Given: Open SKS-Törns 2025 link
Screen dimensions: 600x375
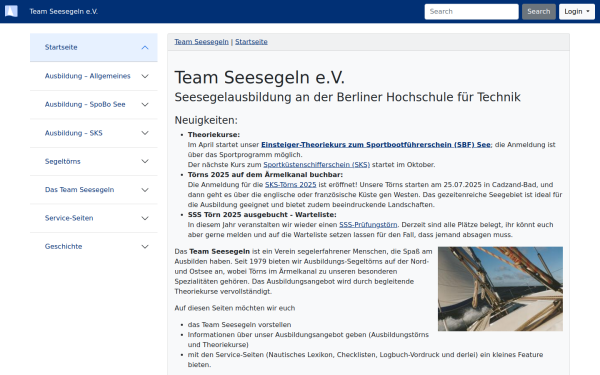Looking at the screenshot, I should tap(290, 184).
